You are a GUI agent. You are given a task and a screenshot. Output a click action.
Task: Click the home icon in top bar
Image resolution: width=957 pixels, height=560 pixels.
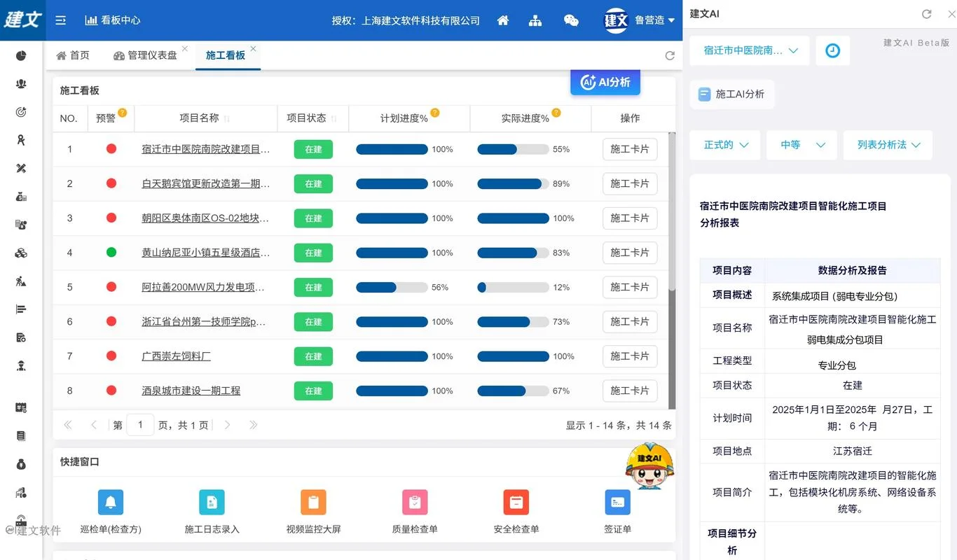click(502, 20)
